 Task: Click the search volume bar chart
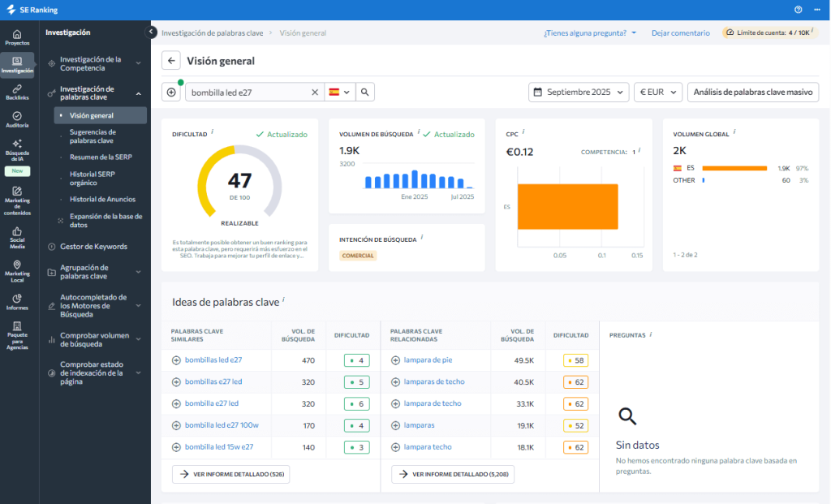418,179
